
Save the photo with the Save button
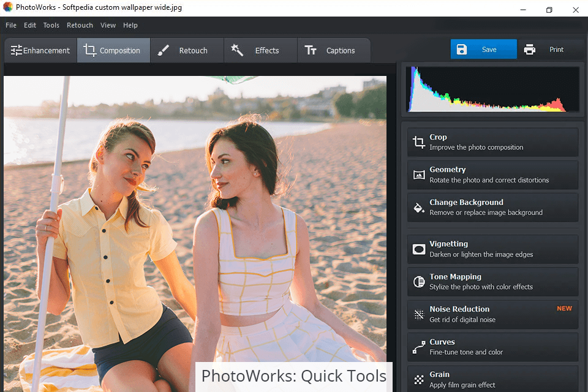tap(484, 49)
